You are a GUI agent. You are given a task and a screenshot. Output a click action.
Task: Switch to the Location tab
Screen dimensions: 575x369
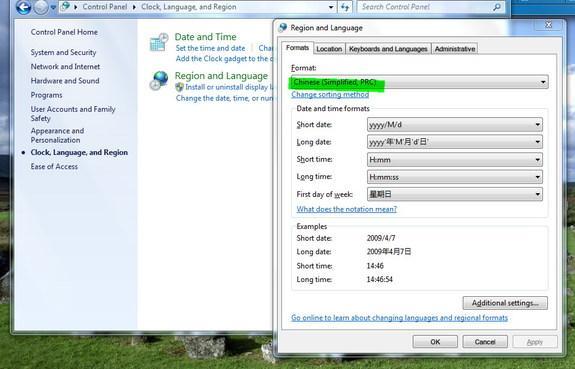click(x=329, y=49)
